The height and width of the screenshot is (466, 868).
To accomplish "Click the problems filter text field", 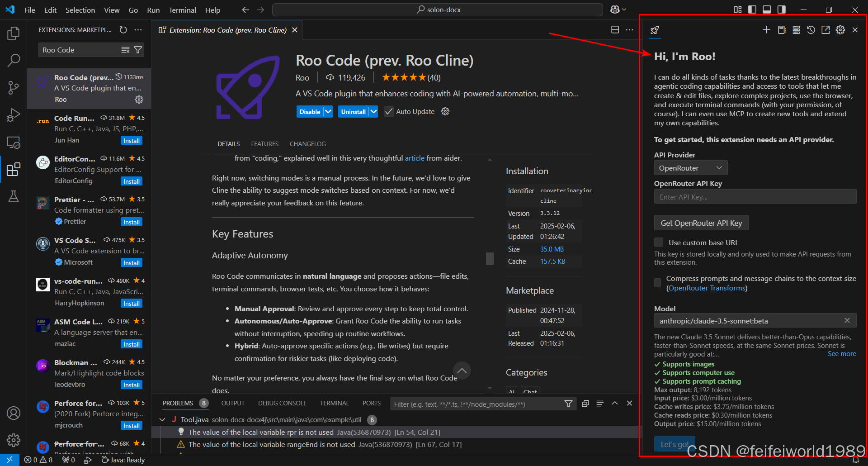I will [x=477, y=404].
